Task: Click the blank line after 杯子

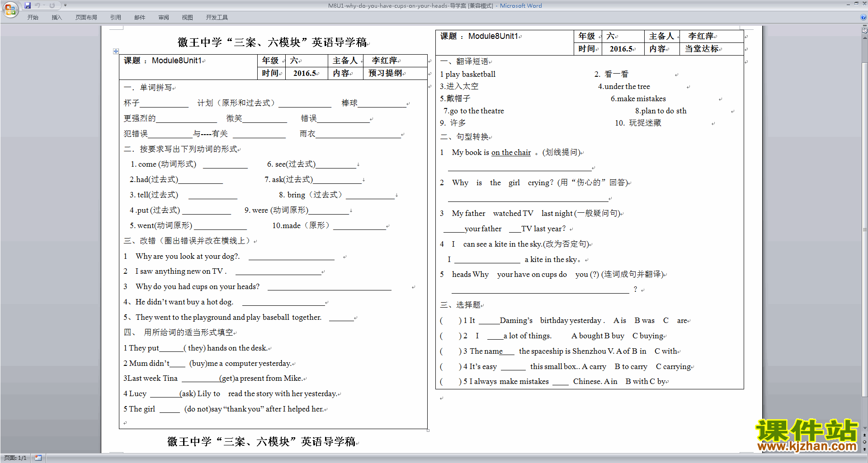Action: coord(164,104)
